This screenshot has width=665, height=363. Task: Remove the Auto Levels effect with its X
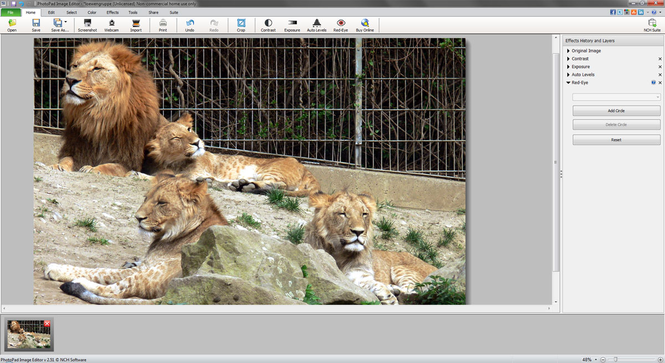point(660,75)
